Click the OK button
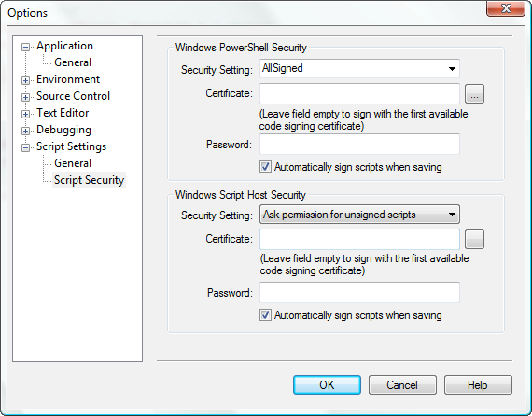This screenshot has width=532, height=416. [327, 385]
